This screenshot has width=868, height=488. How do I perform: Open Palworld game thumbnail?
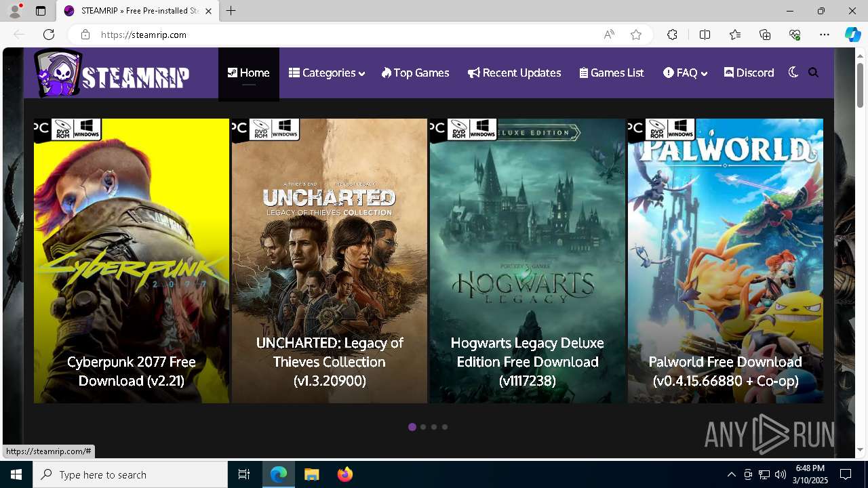tap(726, 261)
